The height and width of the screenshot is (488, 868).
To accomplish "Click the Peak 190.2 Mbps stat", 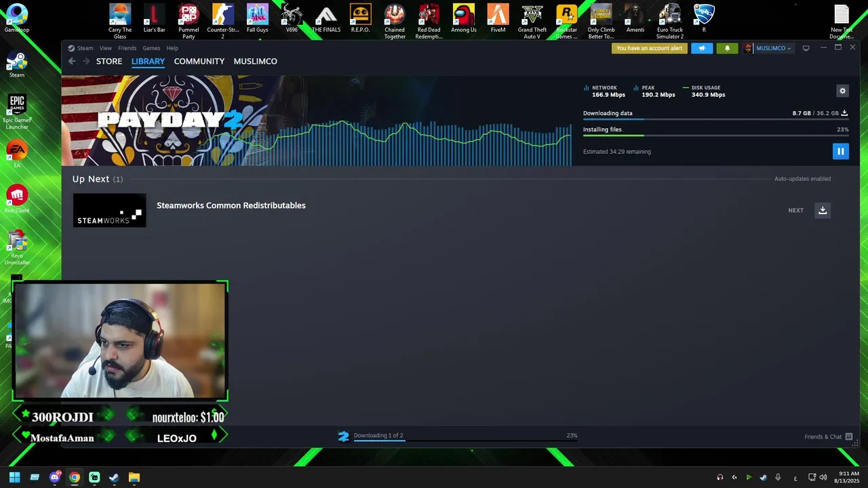I will [x=654, y=91].
